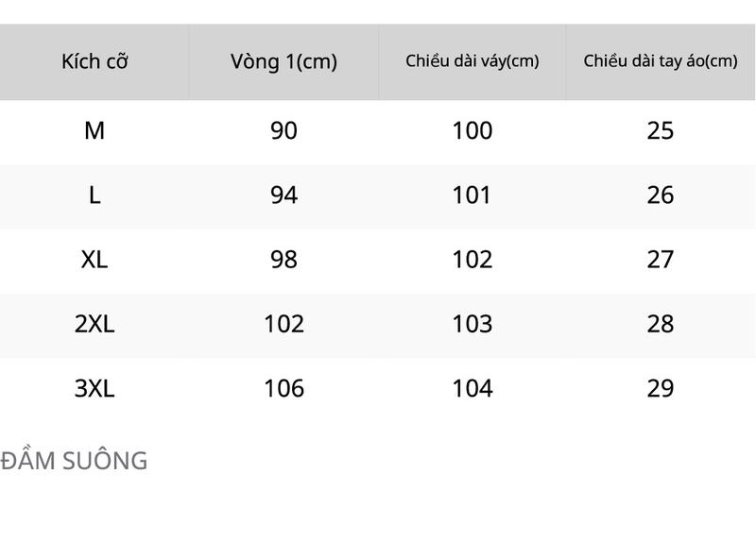The height and width of the screenshot is (559, 756).
Task: Click dress length value 100
Action: [472, 130]
